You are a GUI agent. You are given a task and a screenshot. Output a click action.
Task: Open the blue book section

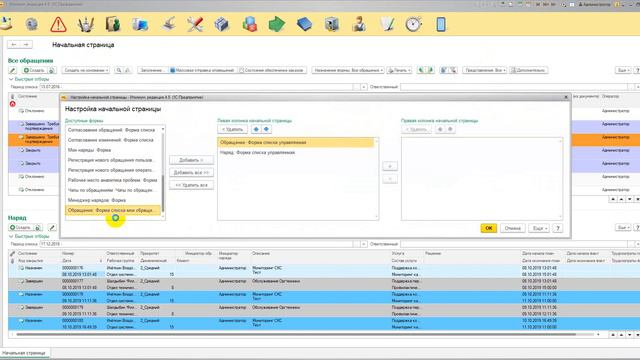[x=304, y=24]
